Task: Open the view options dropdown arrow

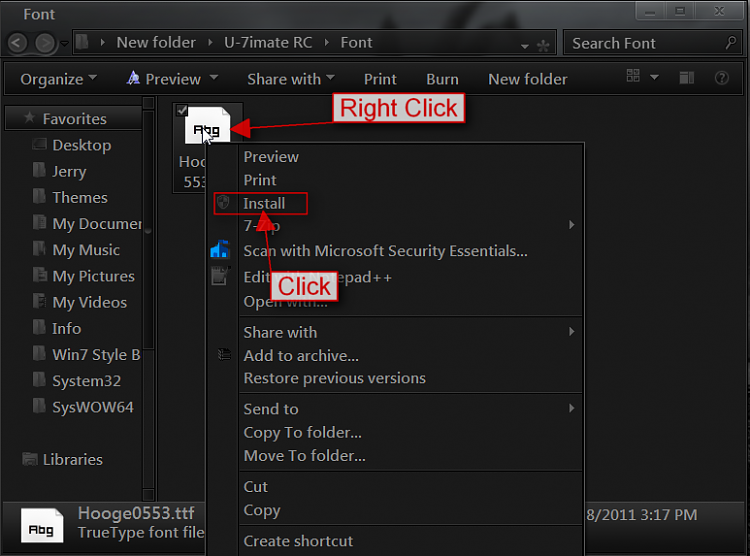Action: pyautogui.click(x=654, y=77)
